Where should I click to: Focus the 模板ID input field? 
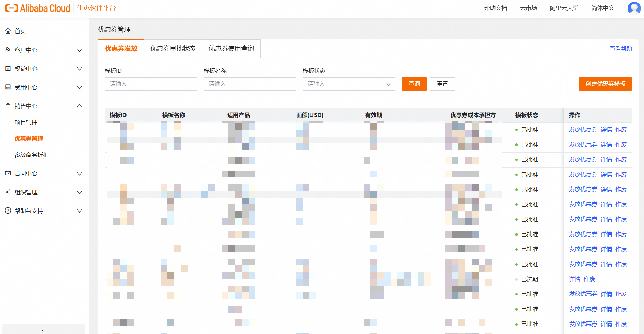(151, 84)
